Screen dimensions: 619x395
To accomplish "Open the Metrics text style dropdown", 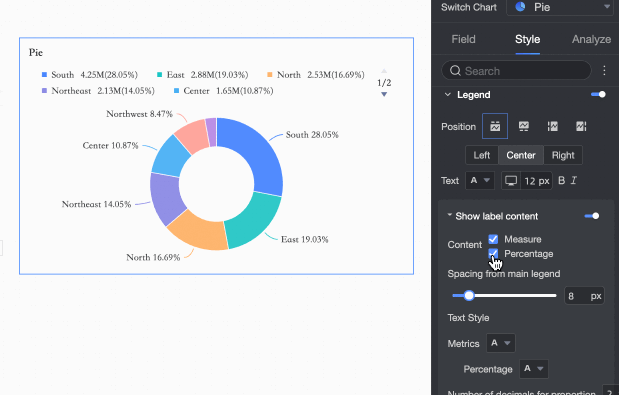I will pyautogui.click(x=501, y=343).
